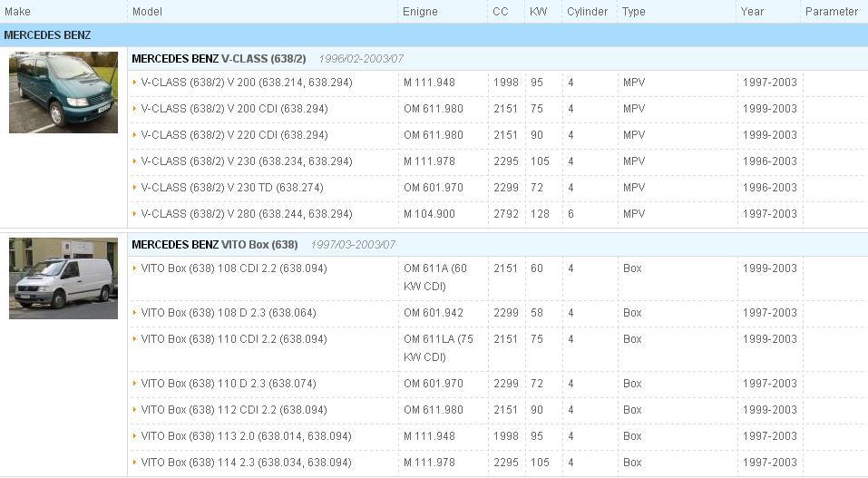Viewport: 868px width, 478px height.
Task: Click engine cell OM 611A (60 KW CDI)
Action: click(x=435, y=277)
